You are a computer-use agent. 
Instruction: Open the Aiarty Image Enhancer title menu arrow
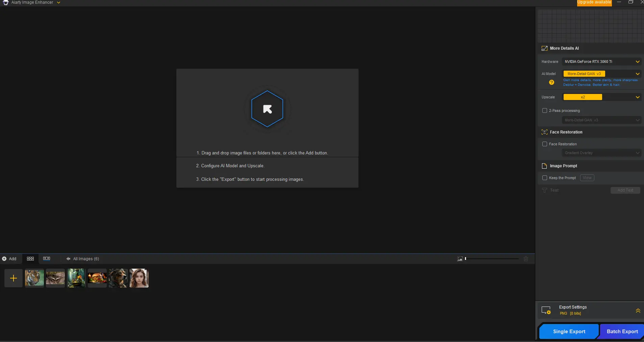click(58, 2)
